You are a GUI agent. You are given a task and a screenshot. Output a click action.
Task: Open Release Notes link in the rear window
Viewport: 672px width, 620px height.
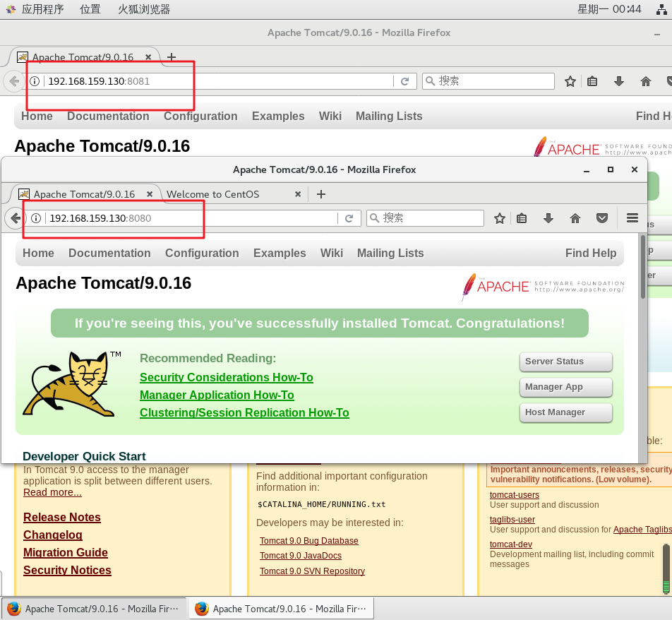pos(62,517)
